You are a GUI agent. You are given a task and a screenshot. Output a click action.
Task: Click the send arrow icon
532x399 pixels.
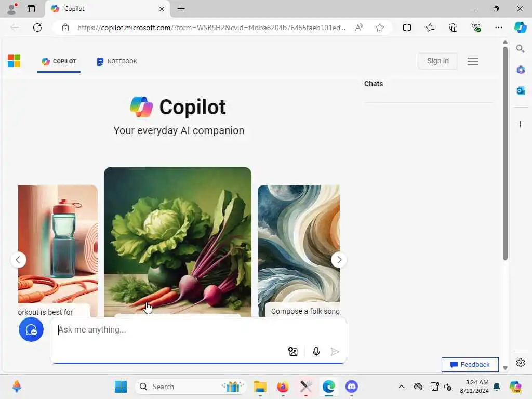pyautogui.click(x=335, y=352)
